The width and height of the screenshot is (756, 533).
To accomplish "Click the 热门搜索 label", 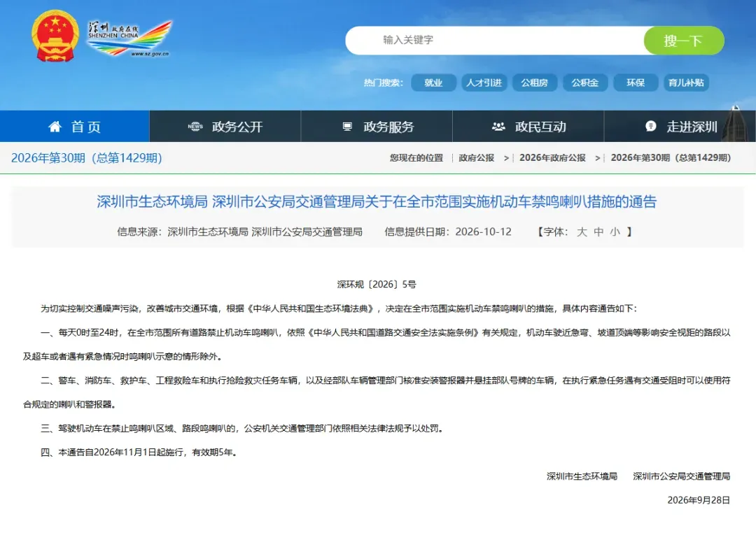I will point(384,83).
